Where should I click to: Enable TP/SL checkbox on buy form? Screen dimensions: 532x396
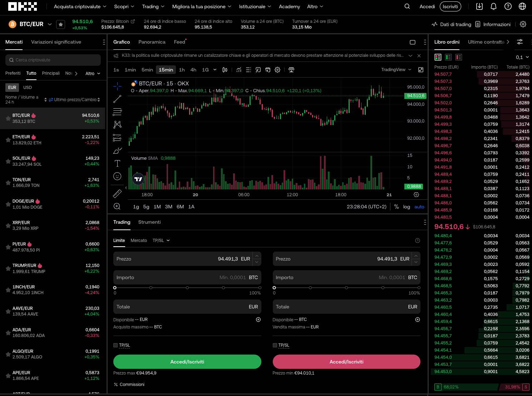[x=115, y=345]
